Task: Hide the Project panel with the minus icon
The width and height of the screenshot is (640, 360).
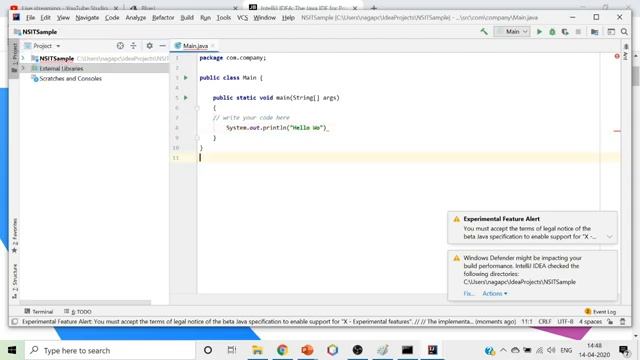Action: coord(162,46)
